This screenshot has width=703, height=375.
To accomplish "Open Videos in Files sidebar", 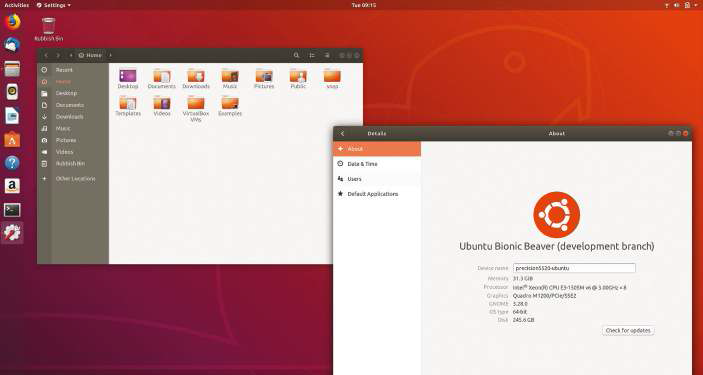I will coord(73,152).
